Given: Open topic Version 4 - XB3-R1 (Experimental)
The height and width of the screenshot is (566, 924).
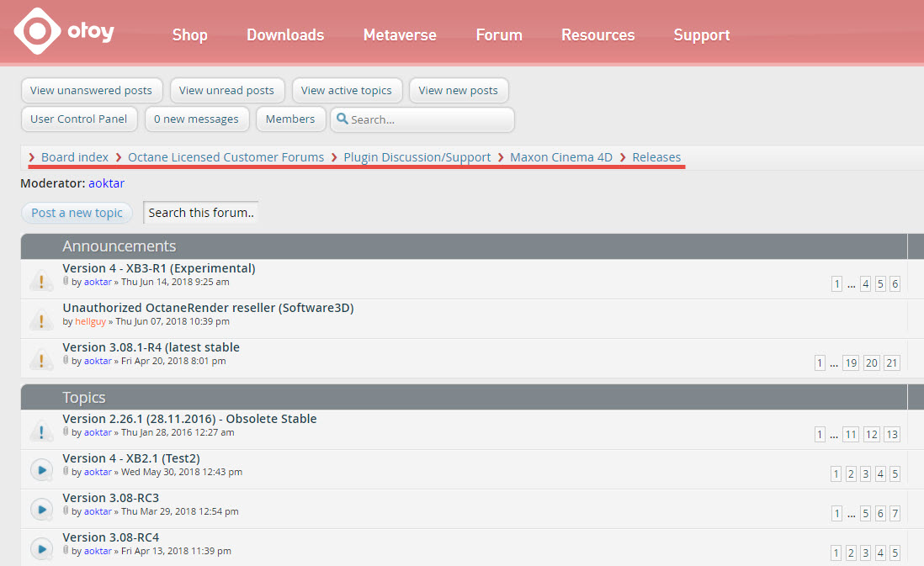Looking at the screenshot, I should pos(159,268).
